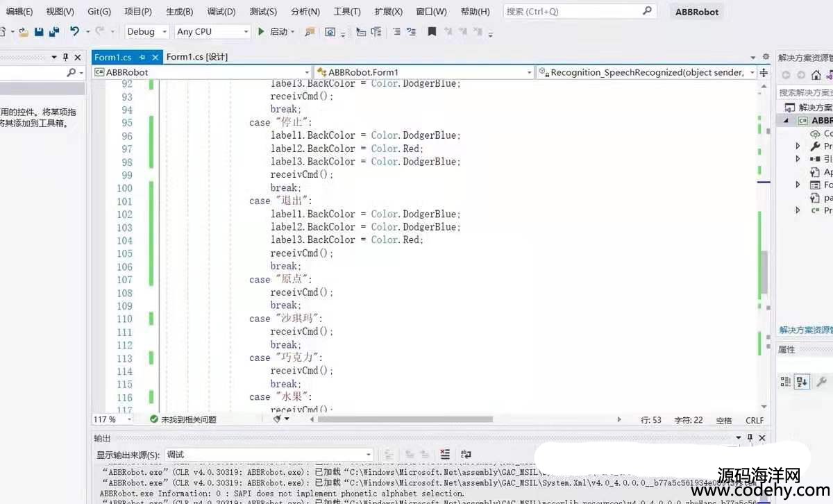Click the ABBRobot solution name button
833x504 pixels.
click(x=697, y=12)
